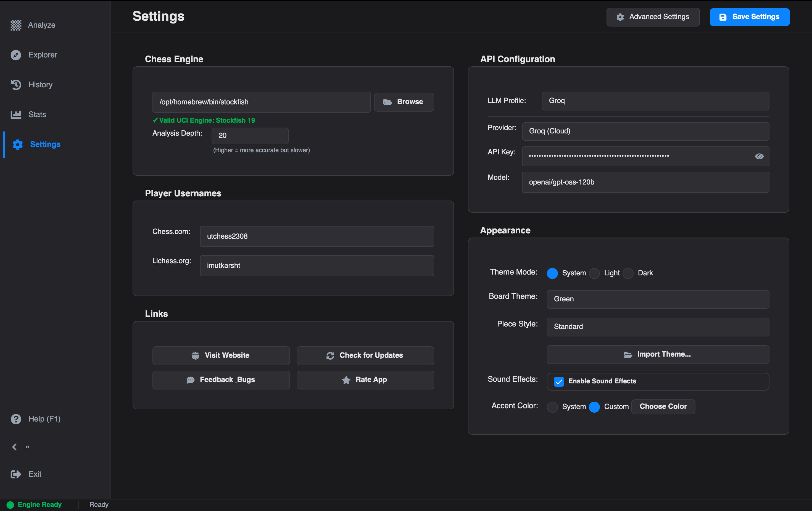Click the Settings page title
This screenshot has width=812, height=511.
click(159, 16)
